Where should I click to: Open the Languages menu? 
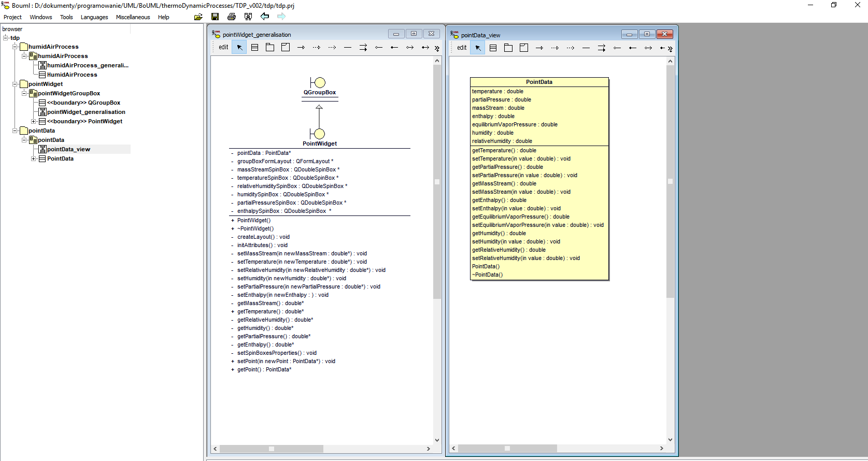(94, 17)
